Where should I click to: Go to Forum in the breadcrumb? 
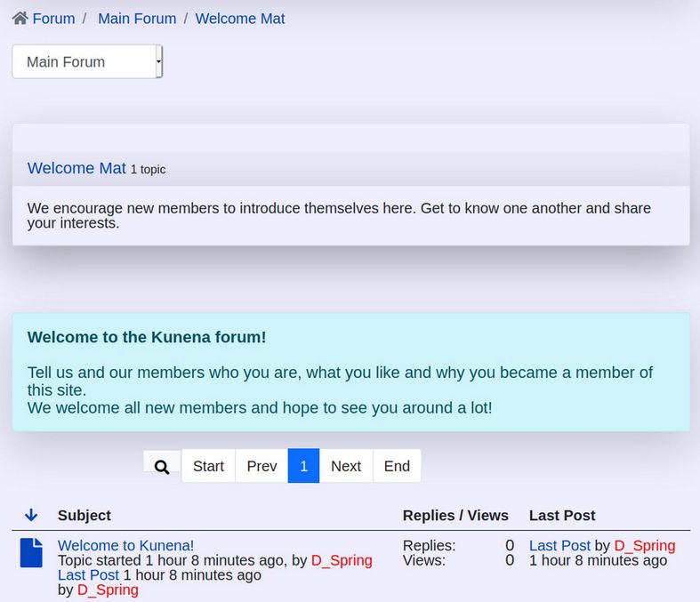(53, 19)
